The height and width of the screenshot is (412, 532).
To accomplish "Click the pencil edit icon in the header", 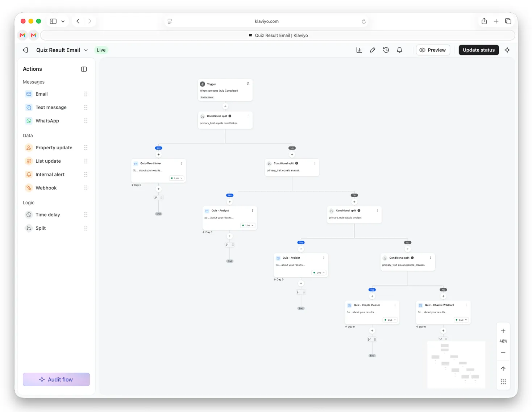I will (x=373, y=50).
